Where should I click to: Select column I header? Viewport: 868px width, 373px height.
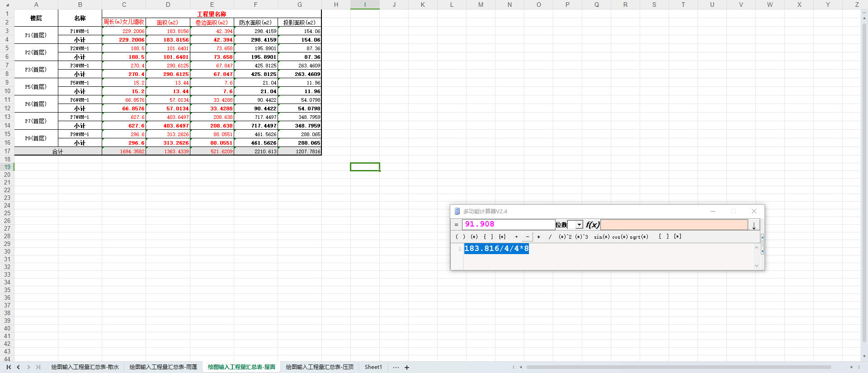pyautogui.click(x=365, y=5)
